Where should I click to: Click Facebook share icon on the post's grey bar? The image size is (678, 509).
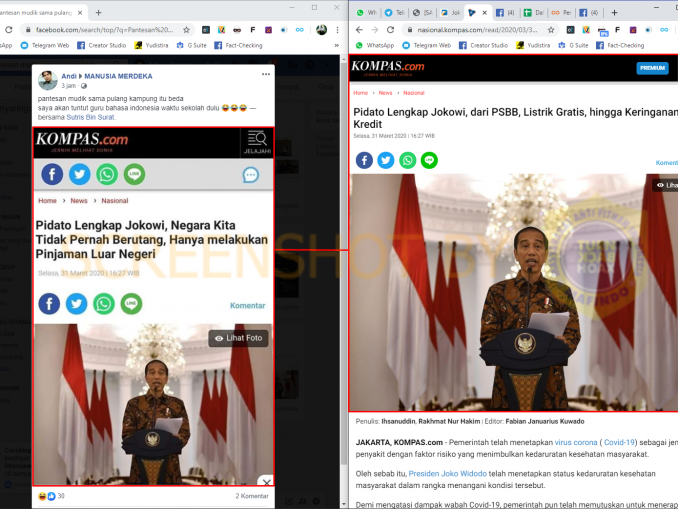52,174
